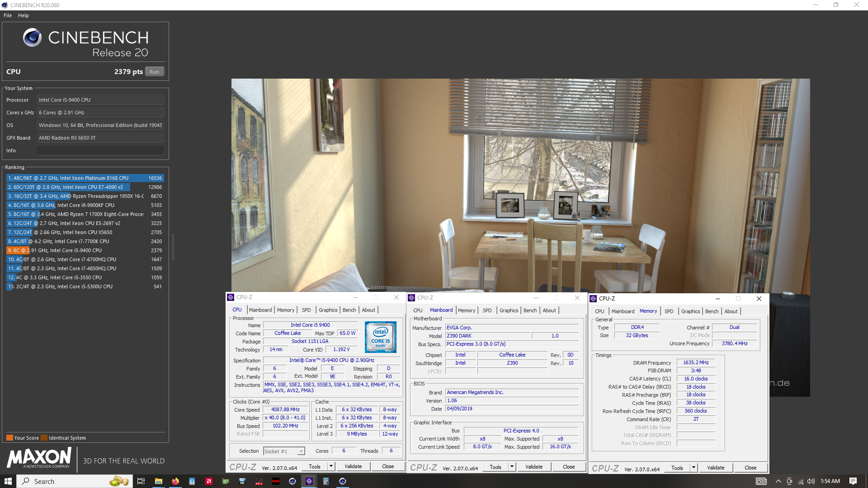The width and height of the screenshot is (868, 488).
Task: Switch to Mainboard tab in leftmost CPU-Z window
Action: [x=260, y=310]
